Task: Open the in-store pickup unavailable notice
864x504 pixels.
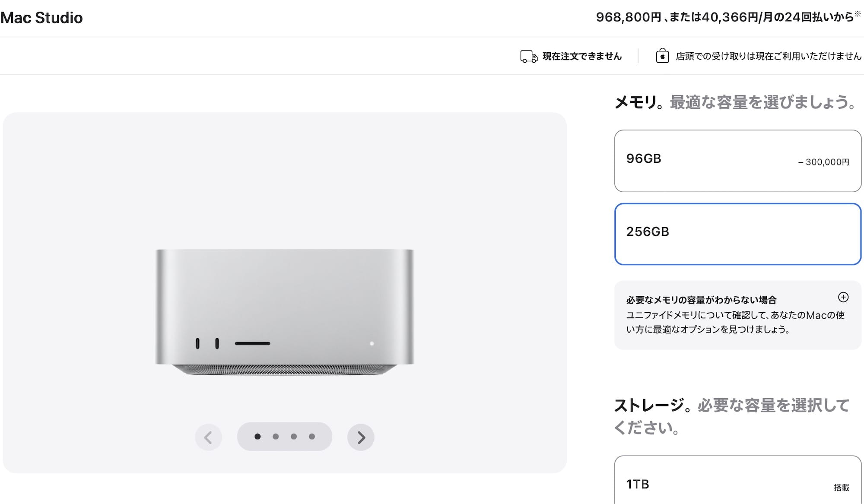Action: point(768,56)
